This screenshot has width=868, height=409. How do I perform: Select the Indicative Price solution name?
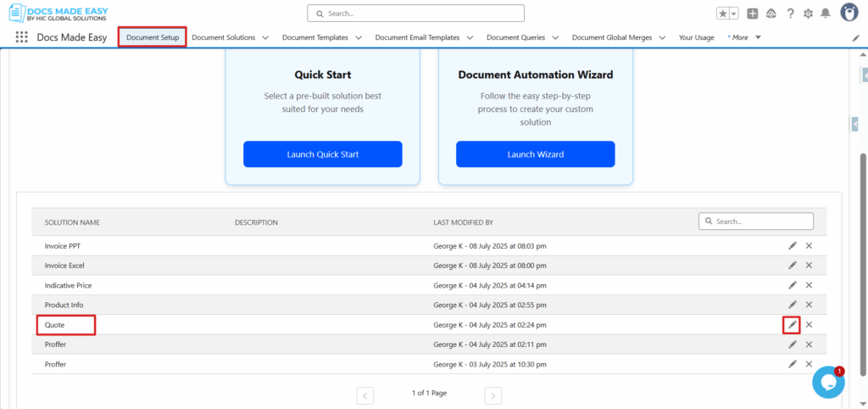click(68, 285)
